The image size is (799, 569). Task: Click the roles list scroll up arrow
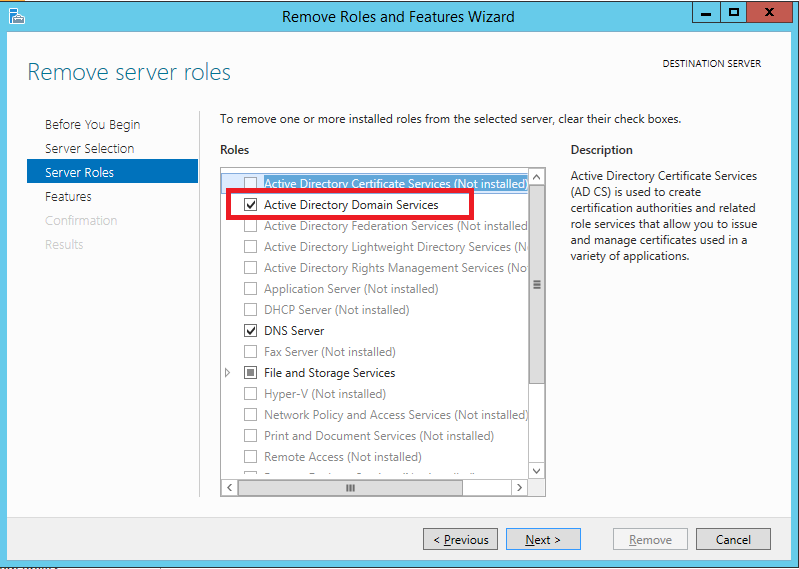click(x=537, y=177)
